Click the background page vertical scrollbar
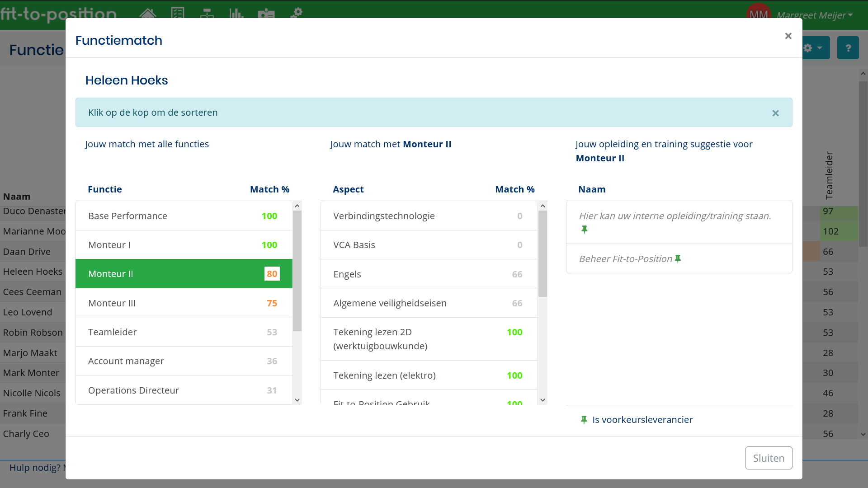 click(863, 164)
